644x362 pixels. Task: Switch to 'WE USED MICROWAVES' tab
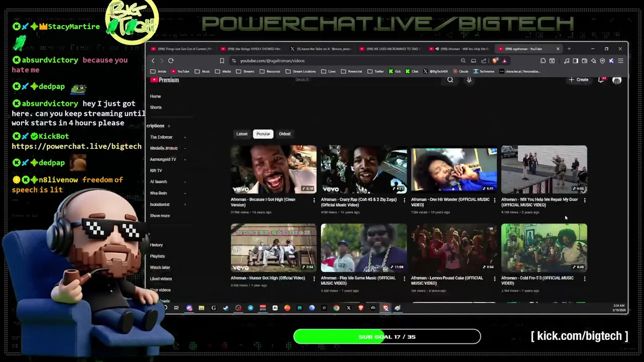390,49
